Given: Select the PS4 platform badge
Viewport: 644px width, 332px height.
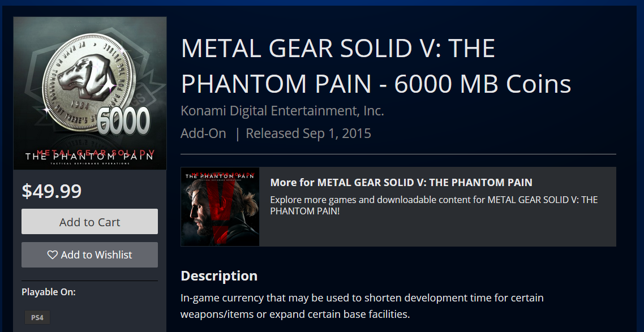Looking at the screenshot, I should [37, 317].
